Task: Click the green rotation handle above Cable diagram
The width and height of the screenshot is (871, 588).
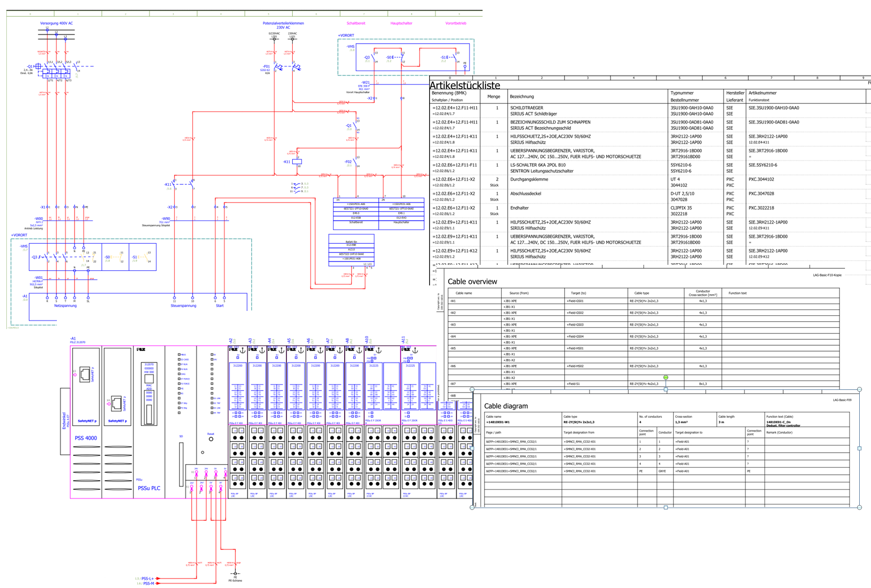Action: click(x=666, y=377)
